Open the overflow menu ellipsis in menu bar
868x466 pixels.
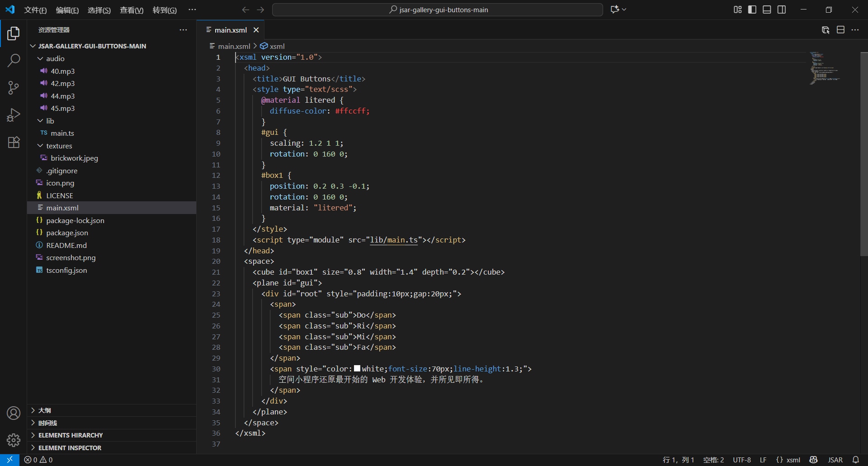(192, 10)
